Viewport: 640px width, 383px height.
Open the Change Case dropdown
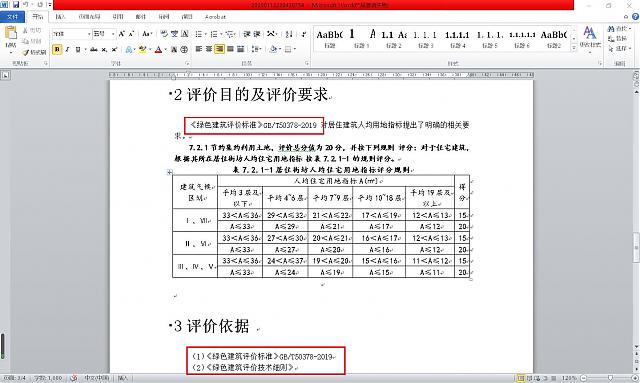147,34
